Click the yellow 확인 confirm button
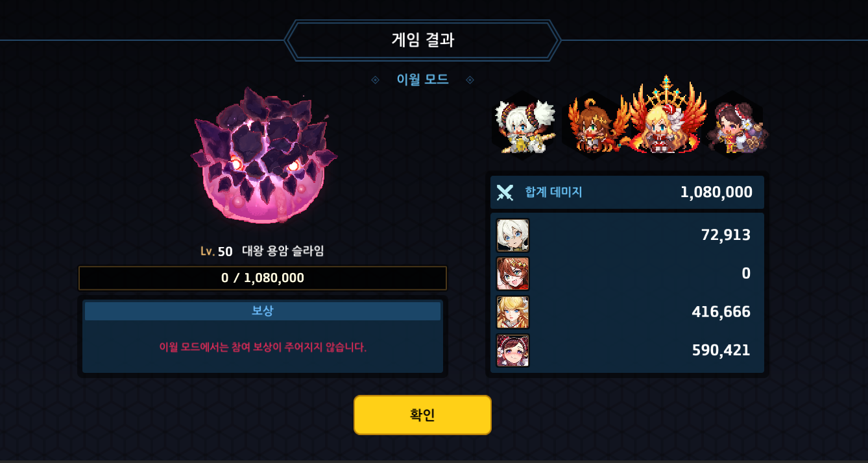The image size is (868, 463). [x=422, y=415]
